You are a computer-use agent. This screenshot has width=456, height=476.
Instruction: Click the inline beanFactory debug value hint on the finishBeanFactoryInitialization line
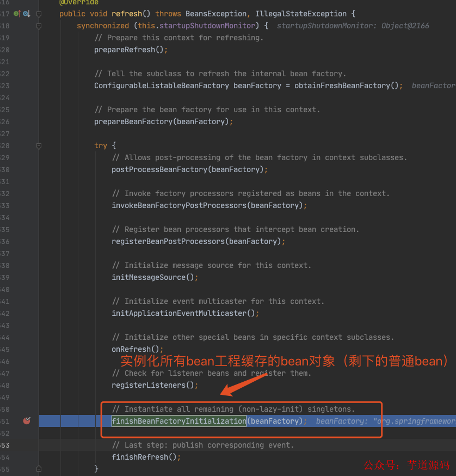(386, 421)
